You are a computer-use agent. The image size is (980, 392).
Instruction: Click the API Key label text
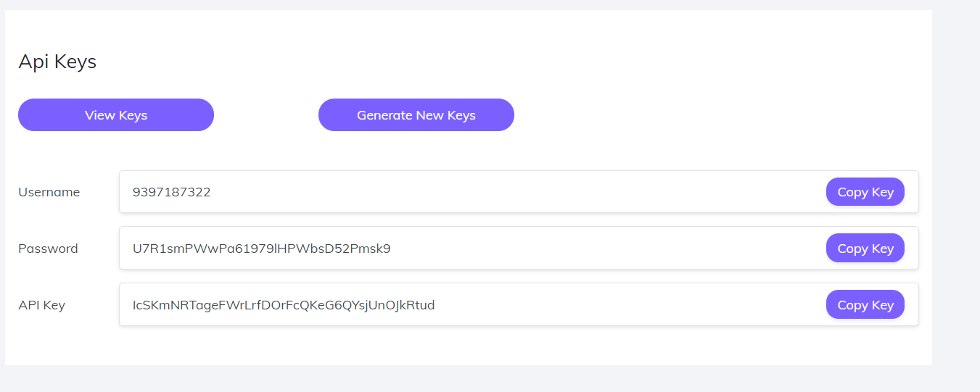pos(42,305)
